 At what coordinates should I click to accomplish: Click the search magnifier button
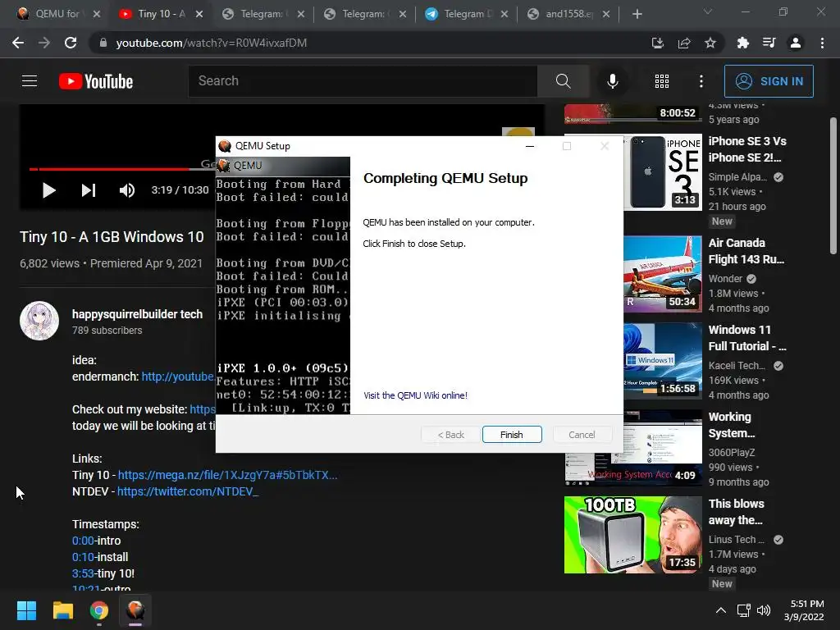[x=563, y=81]
